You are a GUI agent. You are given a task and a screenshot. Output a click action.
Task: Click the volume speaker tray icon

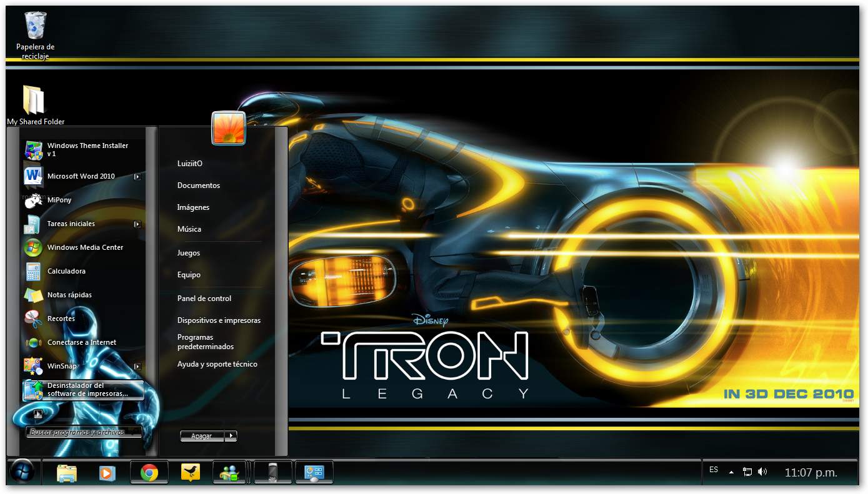click(x=762, y=472)
